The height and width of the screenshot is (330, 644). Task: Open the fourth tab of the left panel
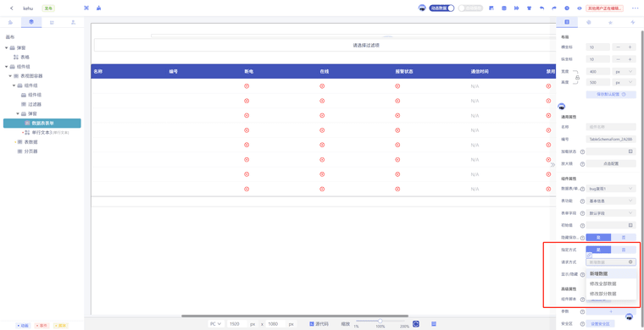[x=73, y=22]
